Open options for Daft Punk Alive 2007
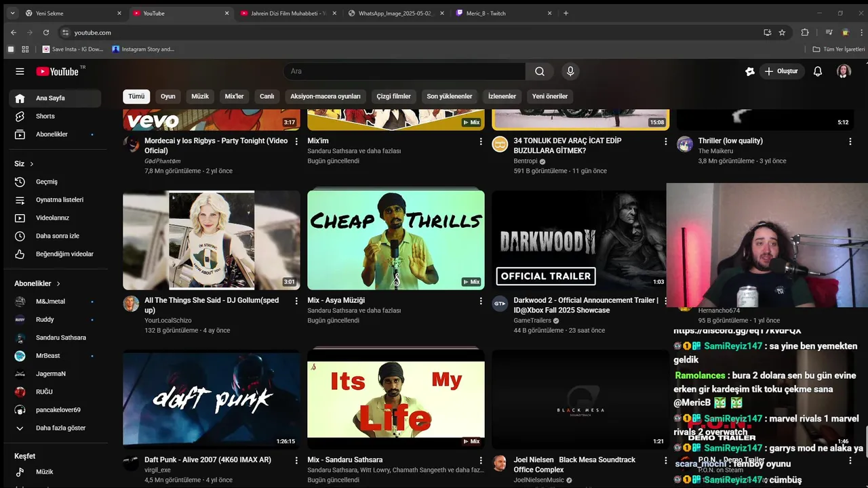The width and height of the screenshot is (868, 488). pyautogui.click(x=296, y=460)
